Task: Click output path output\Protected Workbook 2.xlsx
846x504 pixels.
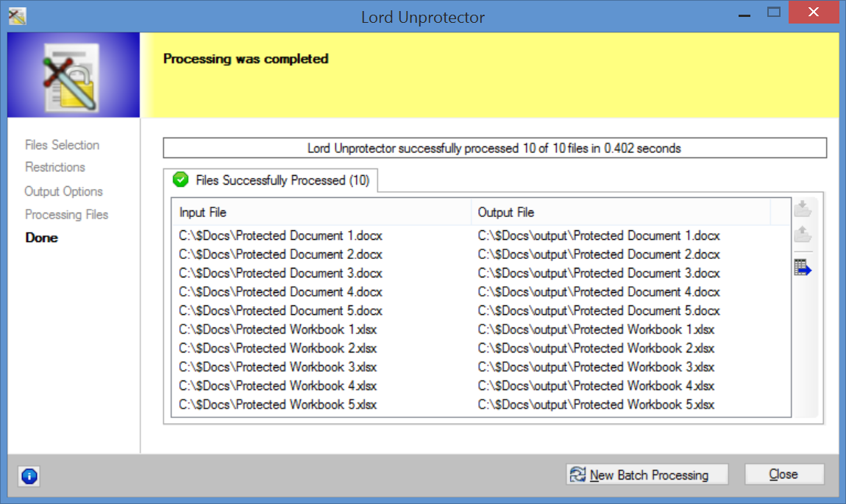Action: (596, 349)
